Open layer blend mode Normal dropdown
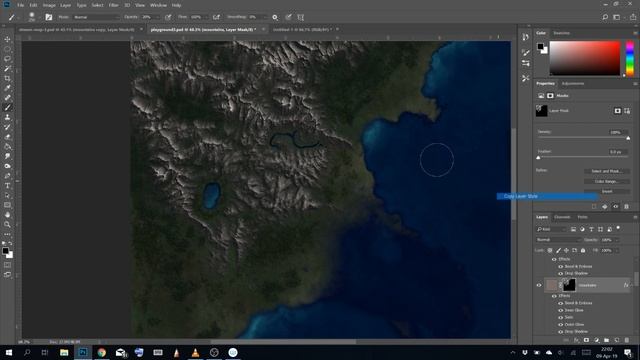The height and width of the screenshot is (360, 640). tap(558, 240)
